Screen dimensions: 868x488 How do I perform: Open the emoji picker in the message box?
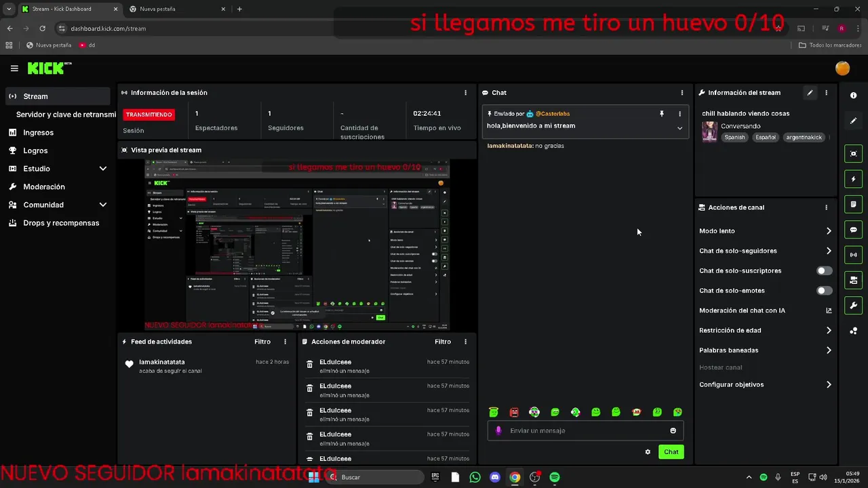(x=673, y=430)
